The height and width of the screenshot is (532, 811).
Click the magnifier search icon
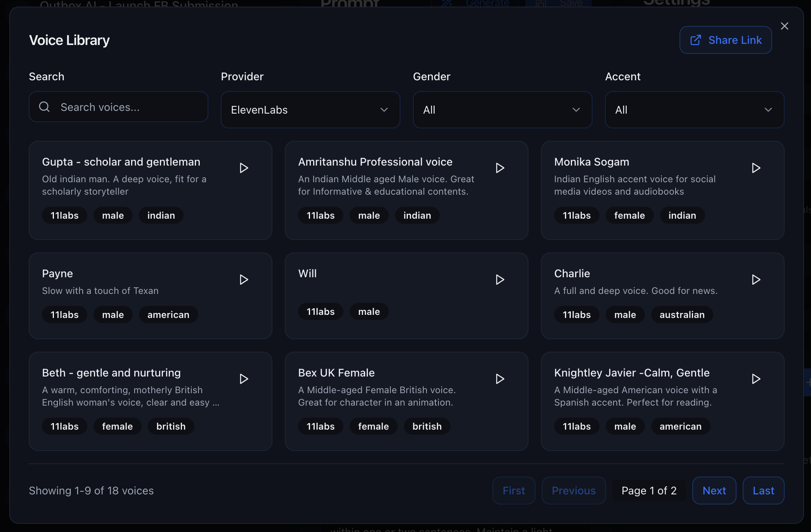click(45, 107)
